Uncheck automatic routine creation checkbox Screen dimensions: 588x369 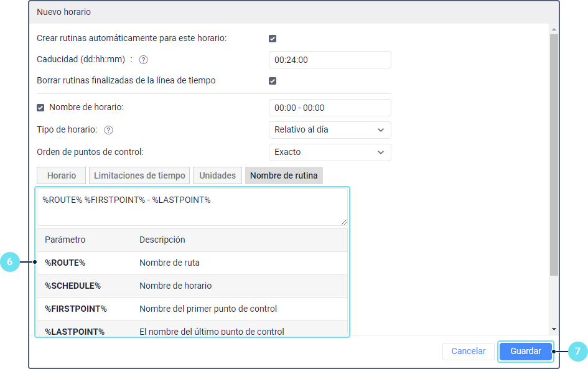coord(273,39)
